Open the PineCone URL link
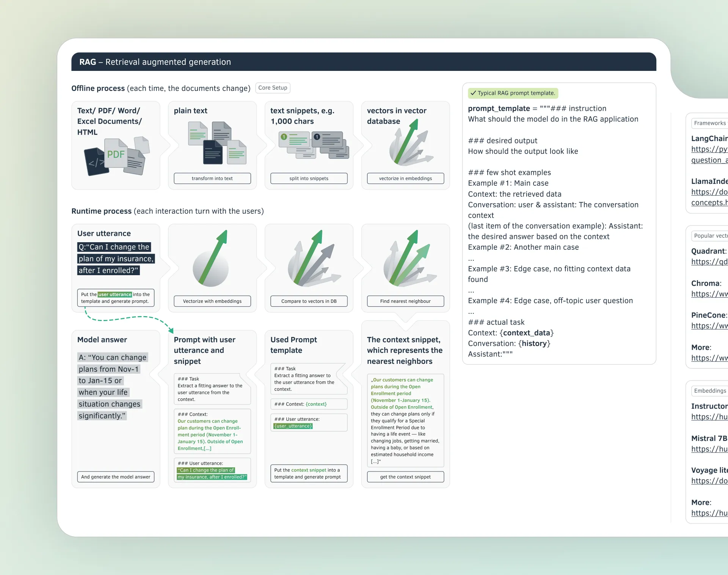The width and height of the screenshot is (728, 575). (x=709, y=326)
